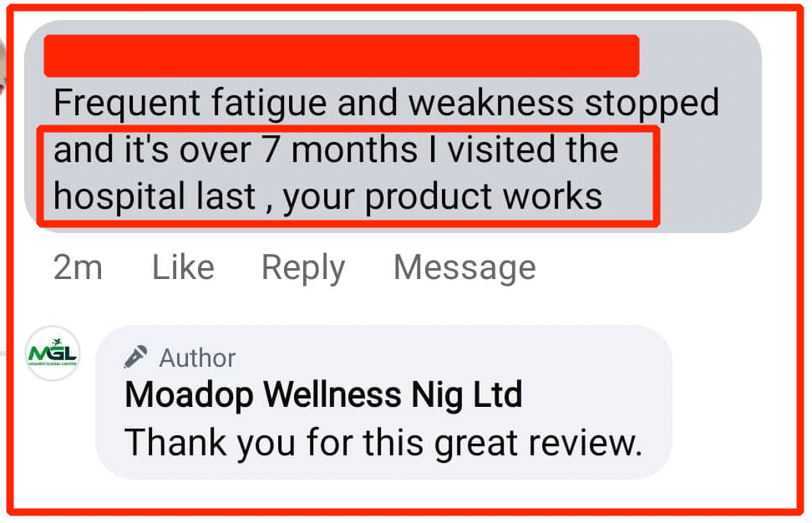This screenshot has height=523, width=812.
Task: Click the word 'Wellness' in the page name
Action: pyautogui.click(x=332, y=394)
